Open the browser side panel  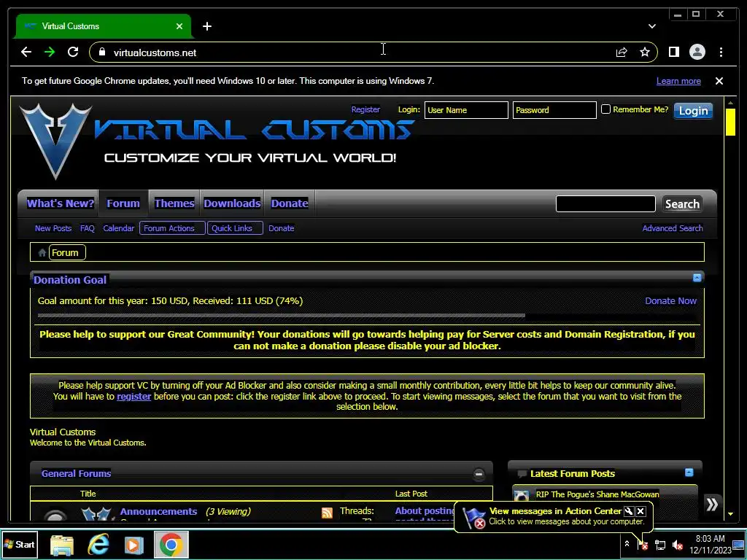point(673,52)
